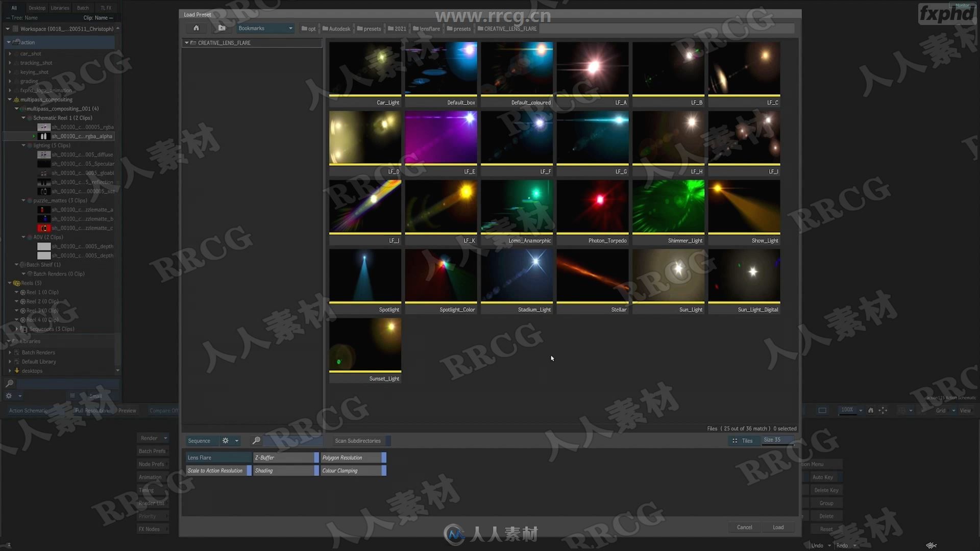Click the home navigation icon
Viewport: 980px width, 551px height.
(196, 28)
